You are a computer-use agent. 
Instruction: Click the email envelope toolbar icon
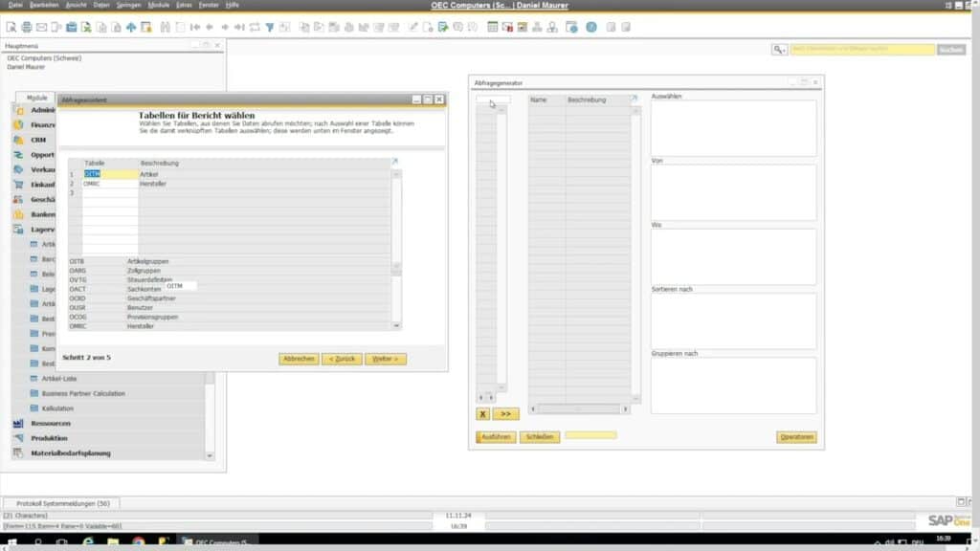[x=41, y=27]
